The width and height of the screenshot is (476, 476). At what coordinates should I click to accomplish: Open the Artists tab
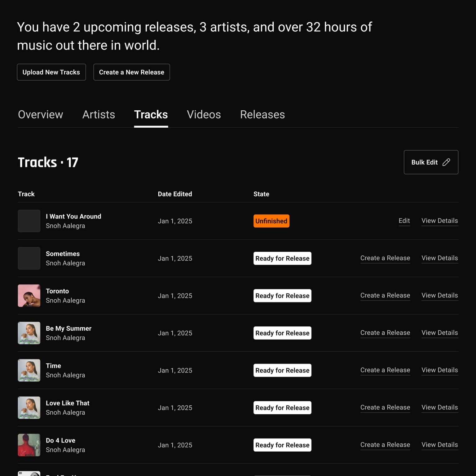click(99, 115)
